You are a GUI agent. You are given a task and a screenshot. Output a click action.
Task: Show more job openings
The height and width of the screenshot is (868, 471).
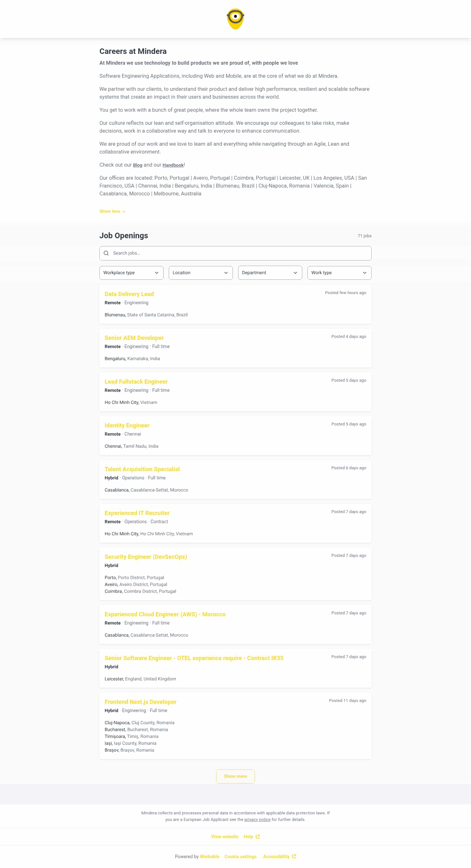coord(235,776)
